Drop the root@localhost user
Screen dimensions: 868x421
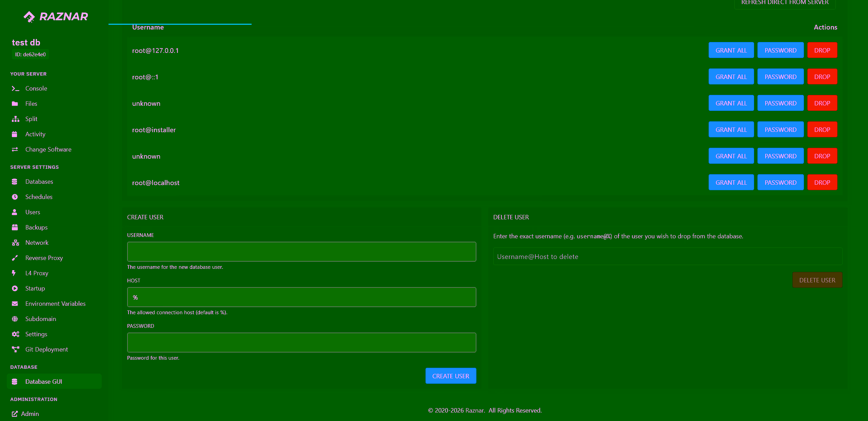(822, 182)
